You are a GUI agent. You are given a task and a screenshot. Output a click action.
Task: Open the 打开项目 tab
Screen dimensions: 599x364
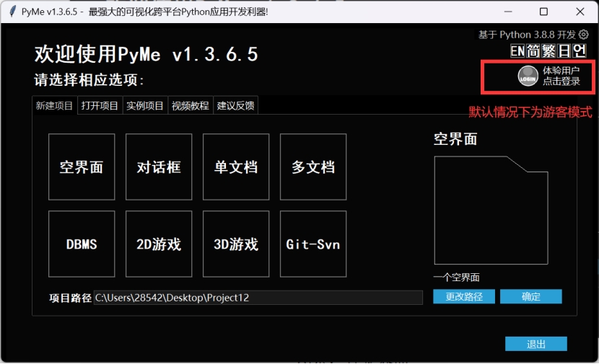[x=100, y=105]
